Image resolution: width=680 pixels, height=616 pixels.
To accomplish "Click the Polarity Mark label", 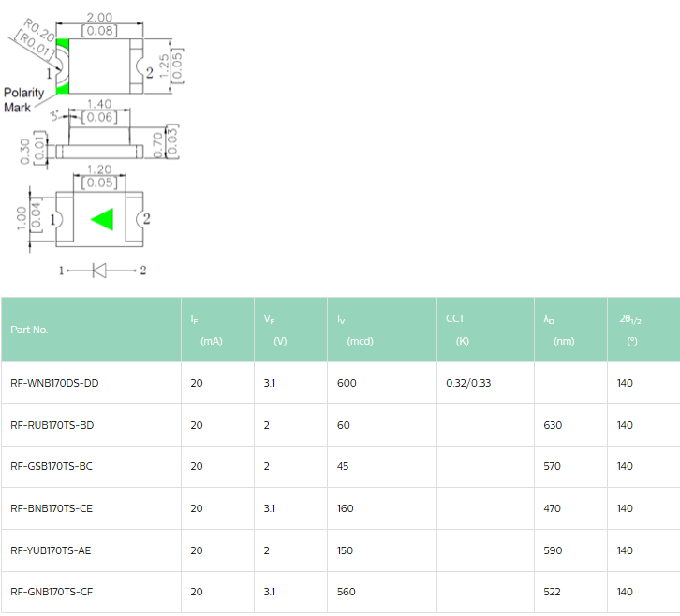I will 23,100.
